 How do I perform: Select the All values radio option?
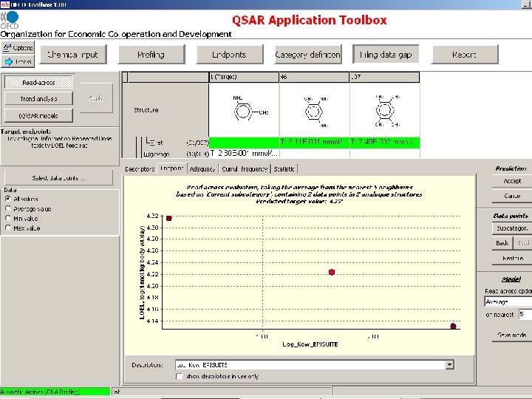8,199
